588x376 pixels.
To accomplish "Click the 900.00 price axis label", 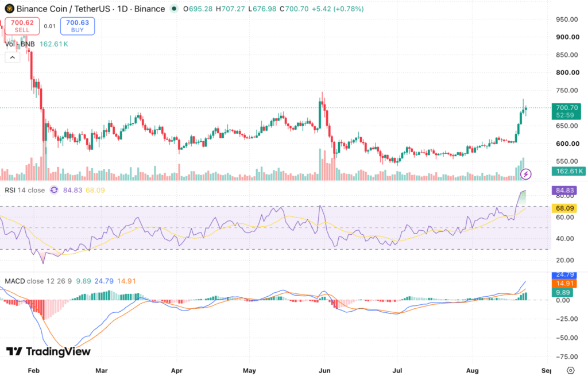I will [x=567, y=37].
